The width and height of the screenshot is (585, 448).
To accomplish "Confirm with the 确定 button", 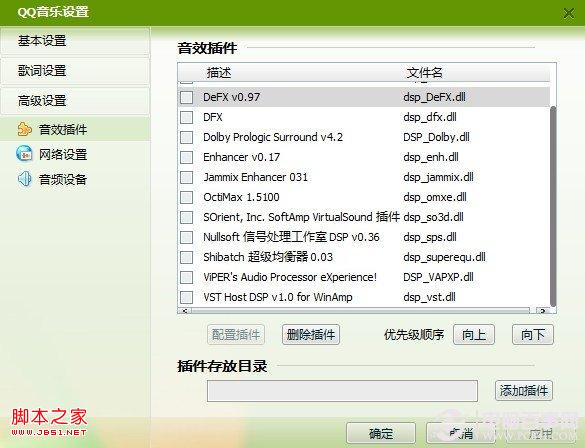I will 381,433.
